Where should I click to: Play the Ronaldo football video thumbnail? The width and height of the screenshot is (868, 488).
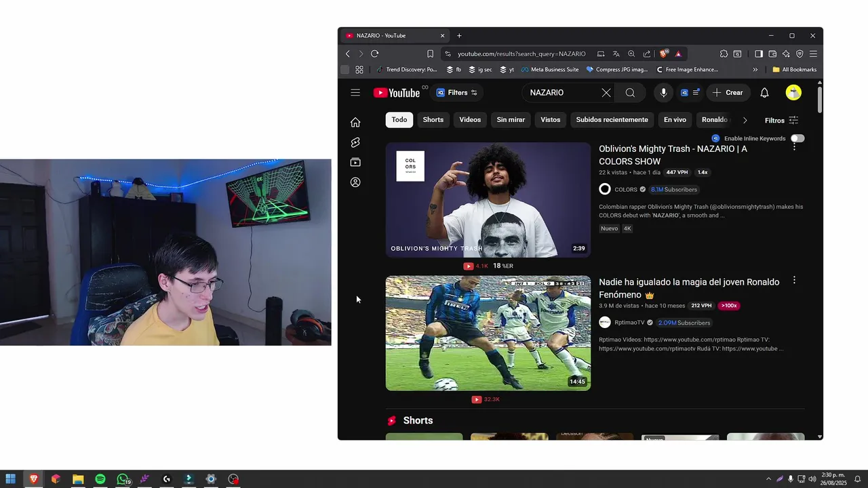488,333
